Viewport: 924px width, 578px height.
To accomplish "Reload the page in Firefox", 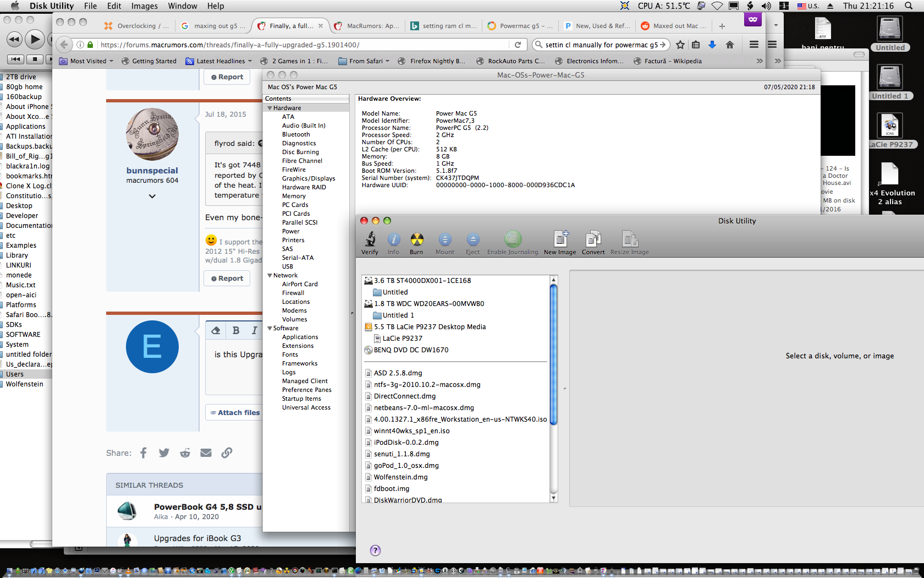I will click(518, 45).
